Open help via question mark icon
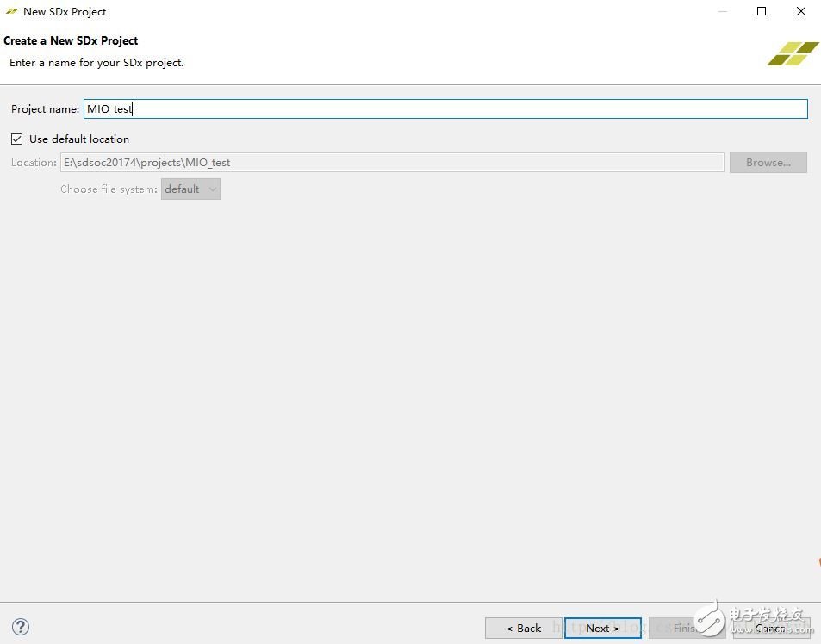Viewport: 821px width, 644px height. tap(22, 627)
